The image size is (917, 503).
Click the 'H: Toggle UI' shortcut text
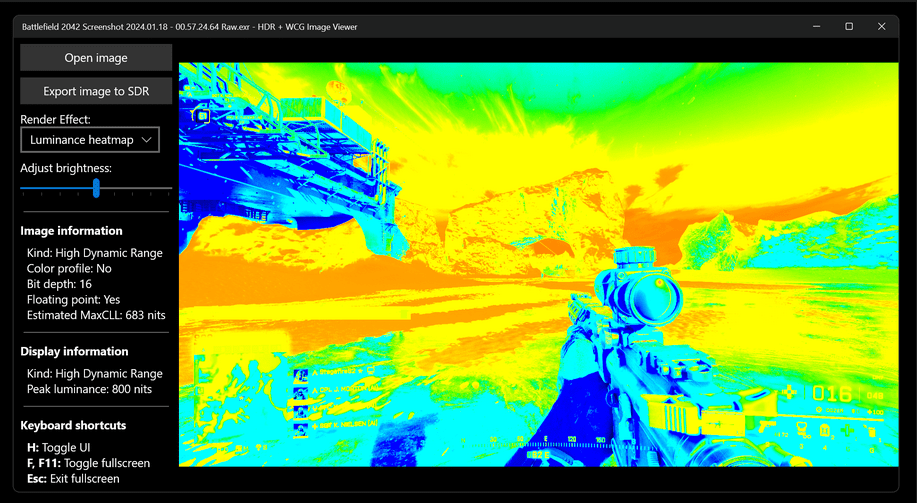click(x=58, y=448)
